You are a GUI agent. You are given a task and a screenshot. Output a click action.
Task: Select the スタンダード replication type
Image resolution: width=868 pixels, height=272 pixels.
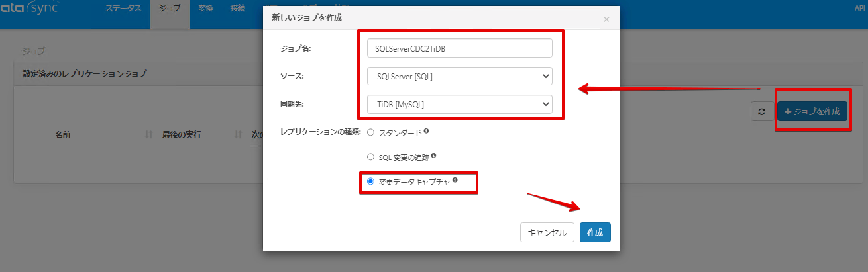(370, 132)
